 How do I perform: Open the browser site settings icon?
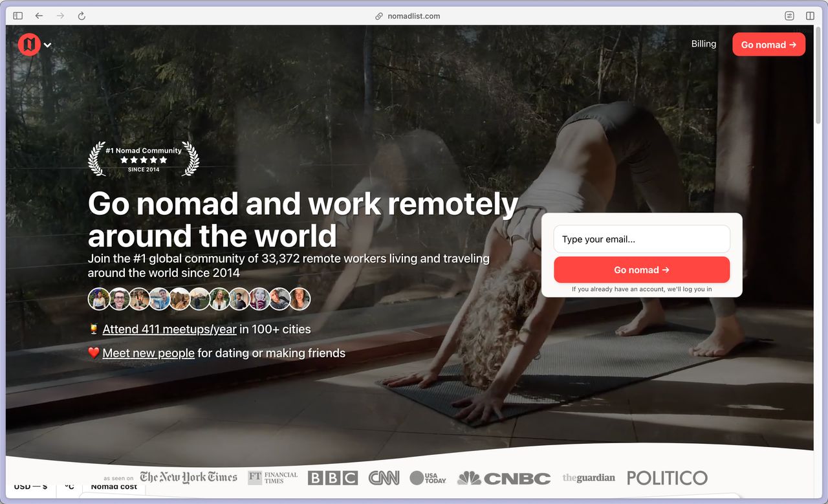coord(789,16)
